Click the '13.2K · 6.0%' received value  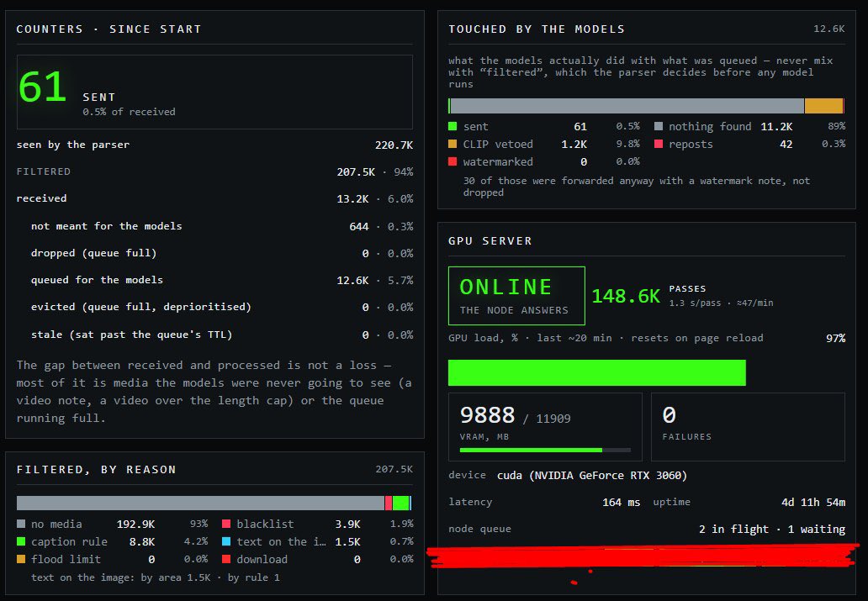[375, 198]
